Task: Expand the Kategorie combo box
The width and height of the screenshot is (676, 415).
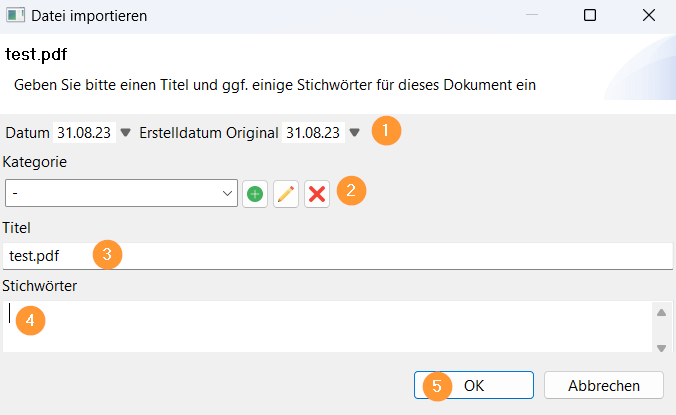Action: click(225, 194)
